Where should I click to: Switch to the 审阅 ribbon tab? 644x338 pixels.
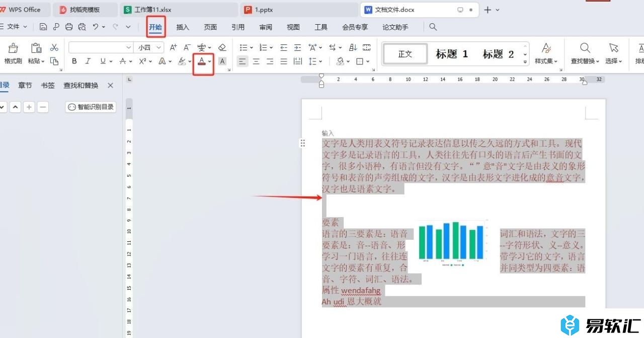266,27
